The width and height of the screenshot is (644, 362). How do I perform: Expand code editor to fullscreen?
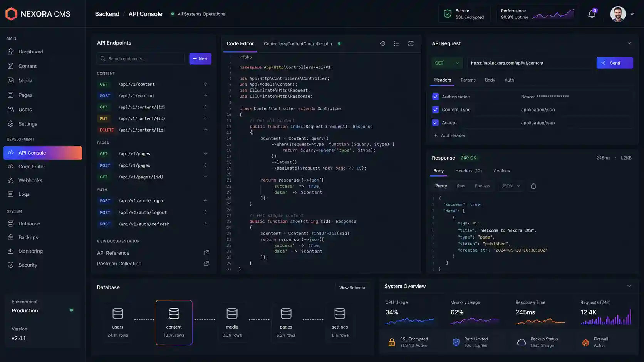coord(411,43)
